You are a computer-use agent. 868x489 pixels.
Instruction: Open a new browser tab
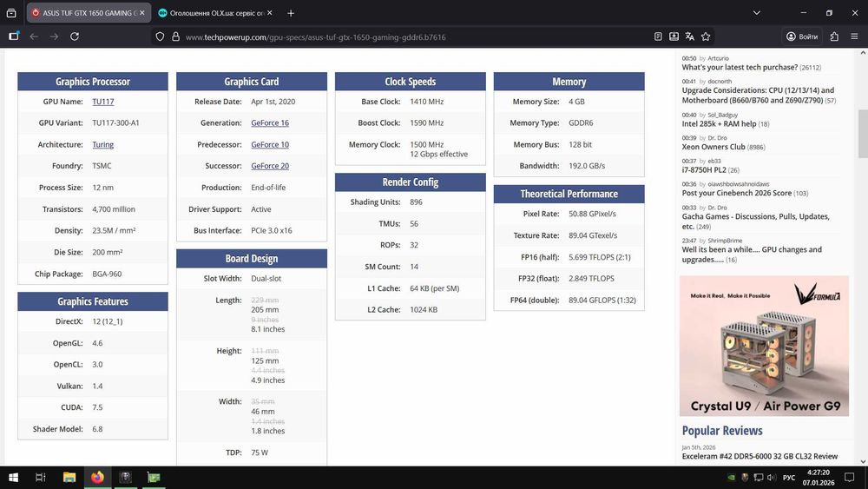(291, 13)
